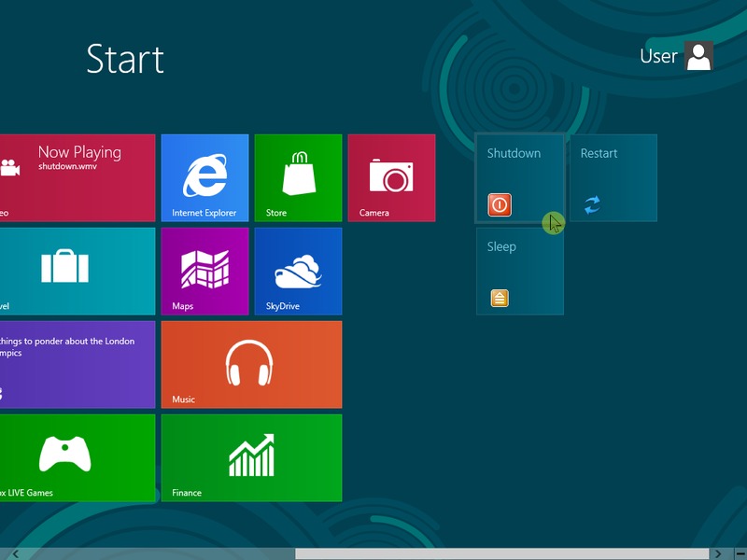The height and width of the screenshot is (560, 747).
Task: Open the User name account menu
Action: point(658,56)
